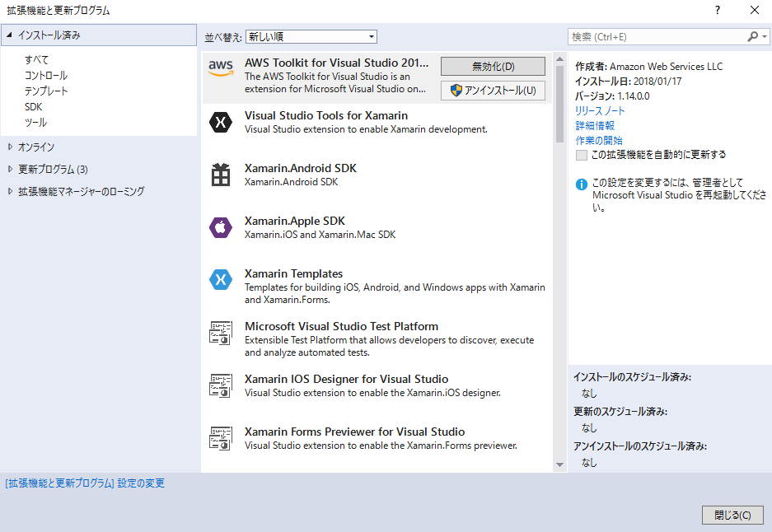Screen dimensions: 772x532
Task: Expand the 更新プログラム (3) category
Action: coord(10,169)
